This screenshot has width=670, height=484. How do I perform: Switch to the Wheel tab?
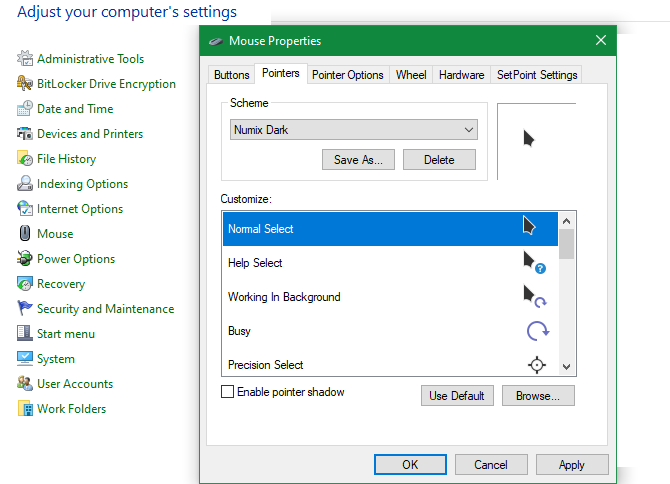[411, 75]
